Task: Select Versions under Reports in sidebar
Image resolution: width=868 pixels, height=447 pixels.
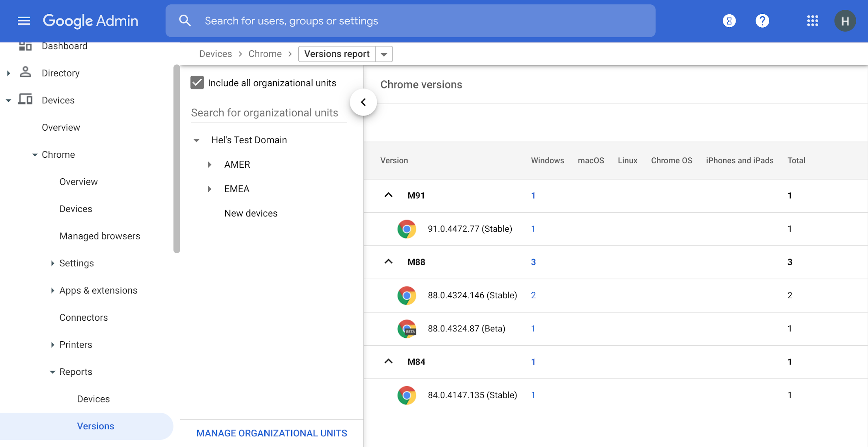Action: pyautogui.click(x=96, y=425)
